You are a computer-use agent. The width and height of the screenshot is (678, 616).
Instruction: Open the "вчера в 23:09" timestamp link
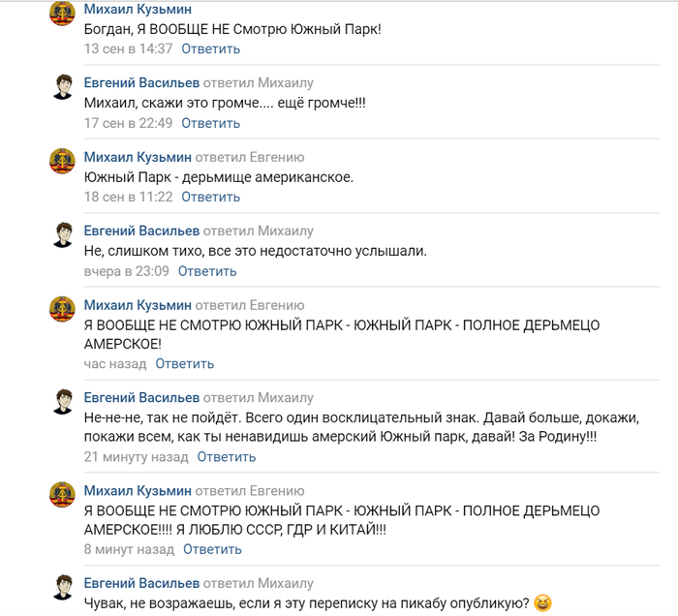(x=126, y=271)
